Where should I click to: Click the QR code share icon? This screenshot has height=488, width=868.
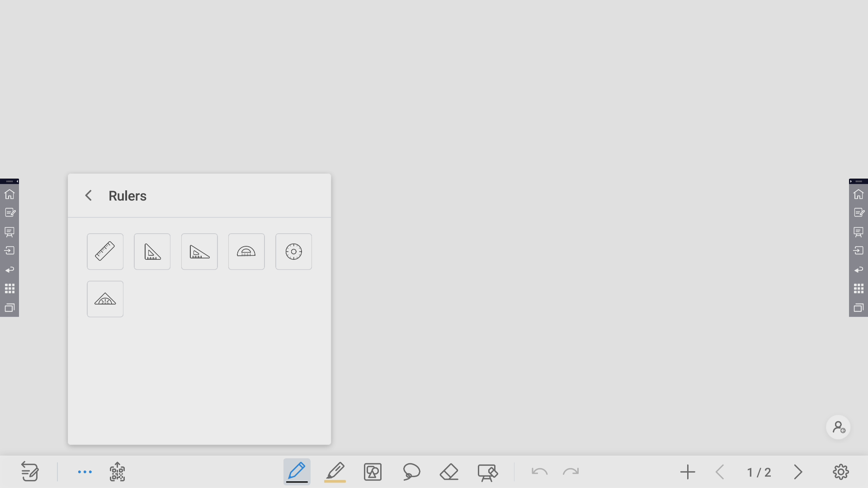coord(117,472)
